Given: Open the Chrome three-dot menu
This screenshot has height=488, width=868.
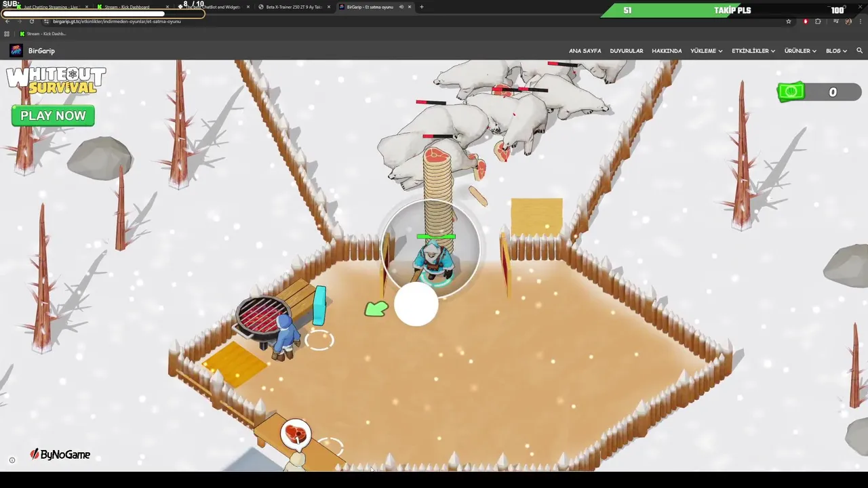Looking at the screenshot, I should (860, 21).
